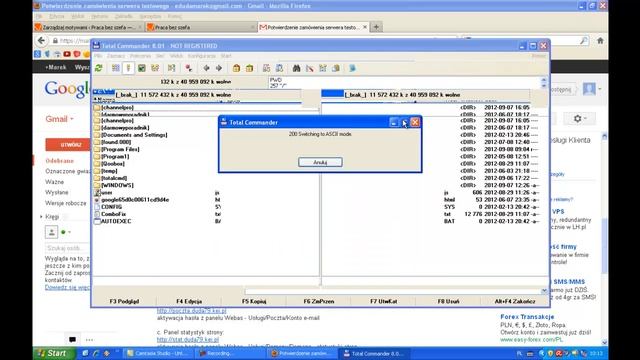Click the Anuluj button in the dialog

(320, 162)
